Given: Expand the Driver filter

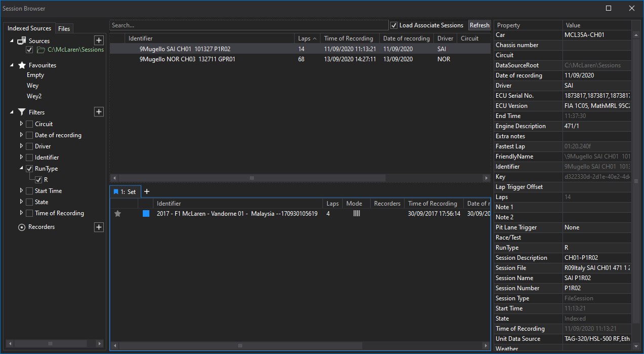Looking at the screenshot, I should (21, 146).
